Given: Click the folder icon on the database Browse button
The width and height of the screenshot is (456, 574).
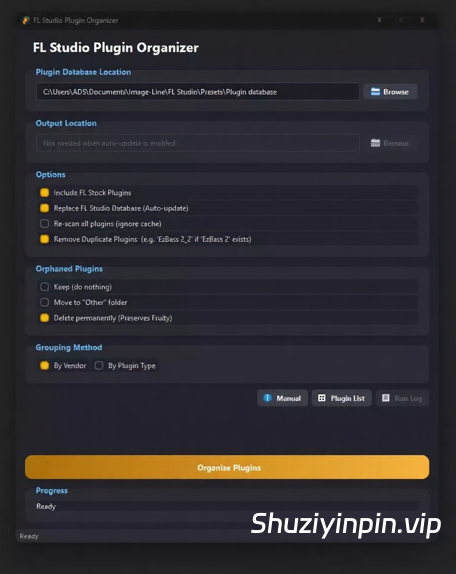Looking at the screenshot, I should [375, 92].
